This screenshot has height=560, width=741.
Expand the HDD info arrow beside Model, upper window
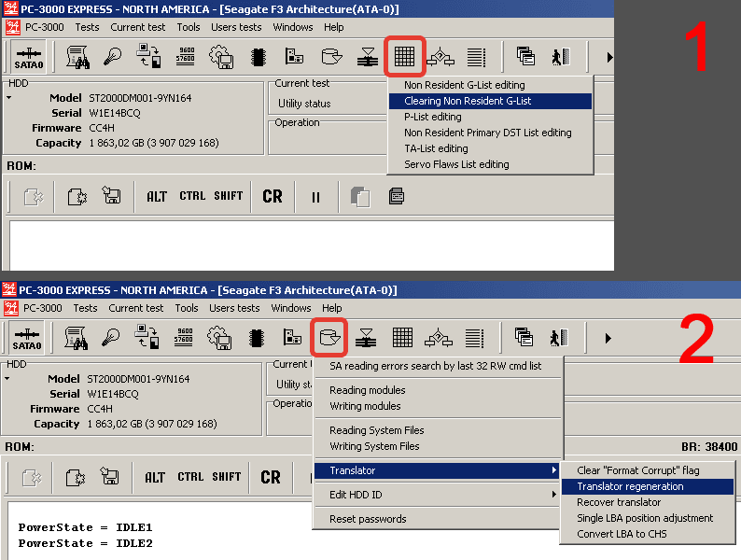pos(9,98)
